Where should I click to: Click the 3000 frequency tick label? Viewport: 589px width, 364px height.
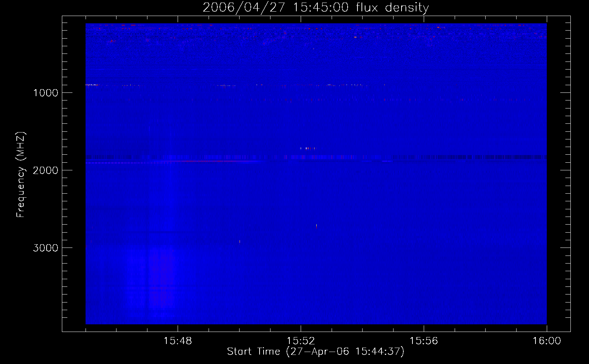pos(46,248)
